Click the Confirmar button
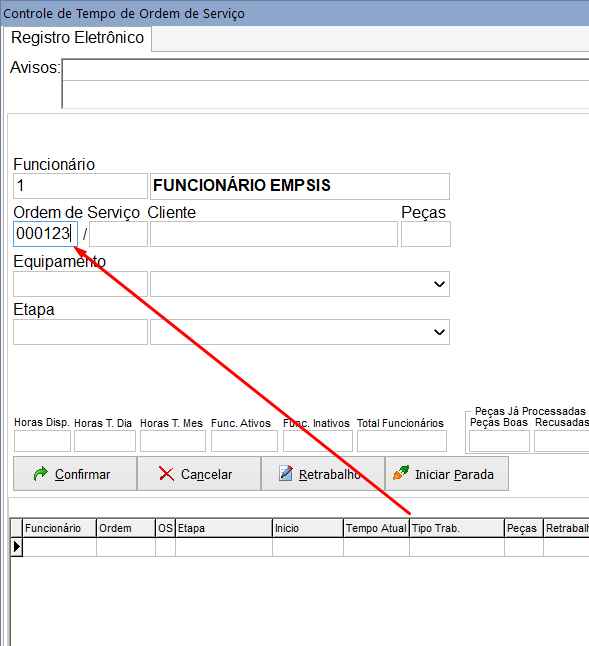Viewport: 589px width, 646px height. [x=75, y=474]
